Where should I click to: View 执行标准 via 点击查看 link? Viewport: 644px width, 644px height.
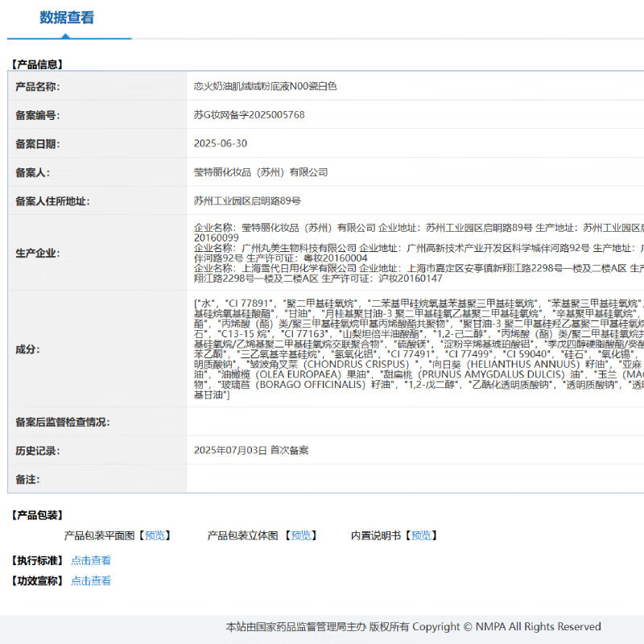click(91, 560)
